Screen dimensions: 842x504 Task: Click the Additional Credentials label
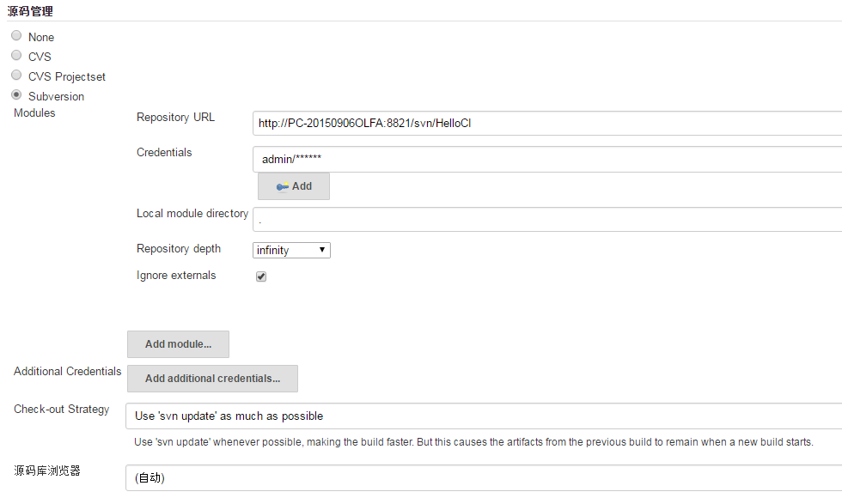[67, 372]
